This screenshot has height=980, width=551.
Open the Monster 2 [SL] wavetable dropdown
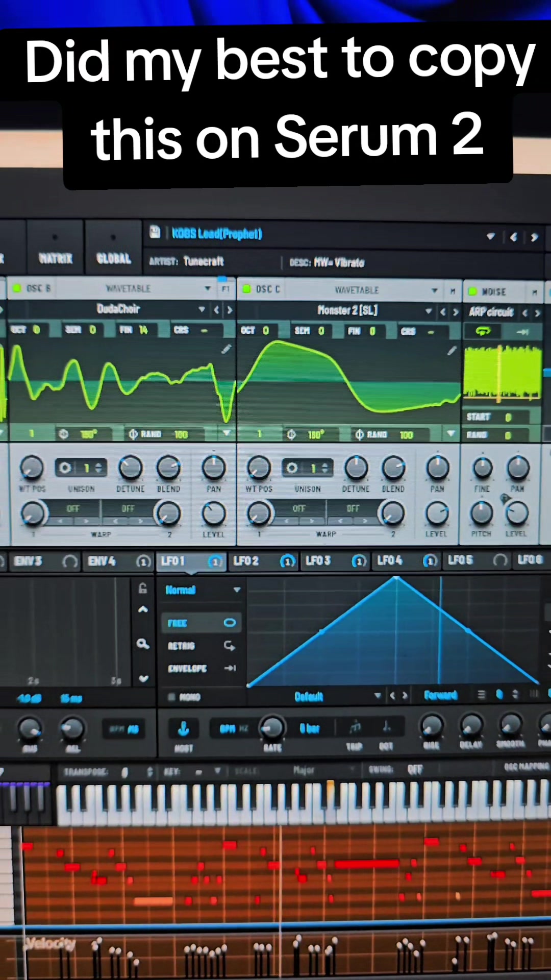coord(429,311)
